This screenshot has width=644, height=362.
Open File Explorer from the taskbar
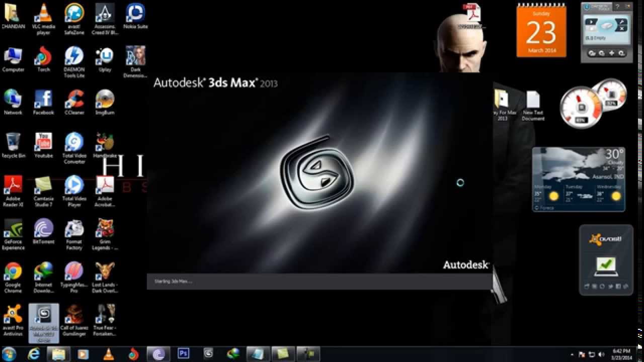pyautogui.click(x=59, y=354)
